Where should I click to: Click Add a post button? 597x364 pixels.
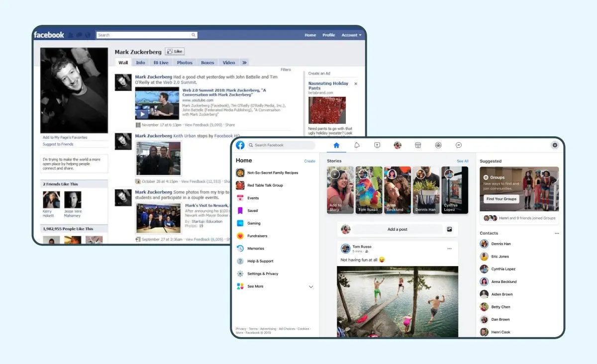pos(398,229)
